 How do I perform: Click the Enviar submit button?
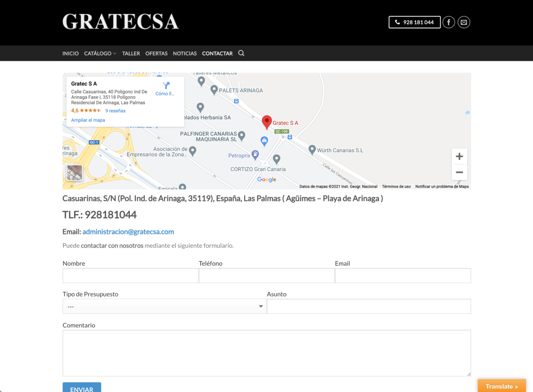tap(82, 388)
